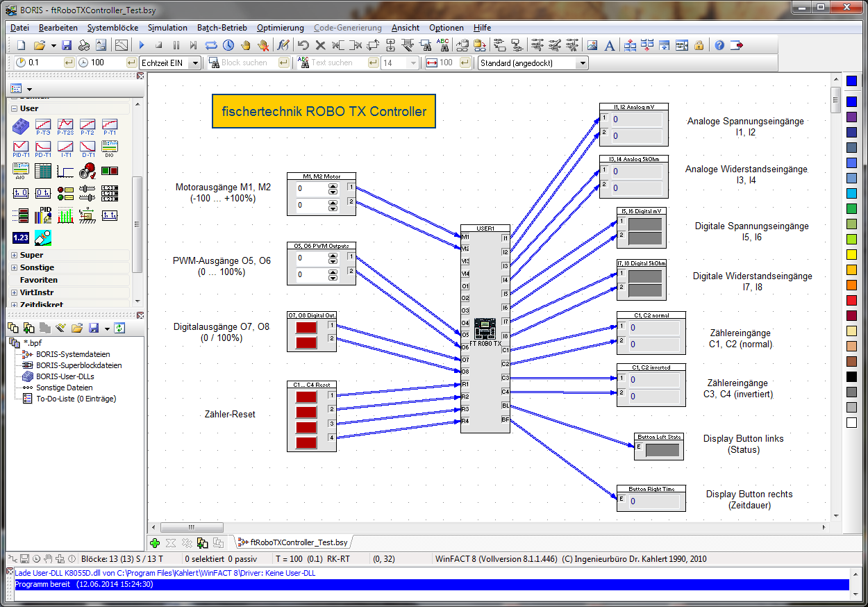The image size is (868, 607).
Task: Select the D-T1 block icon
Action: pos(87,148)
